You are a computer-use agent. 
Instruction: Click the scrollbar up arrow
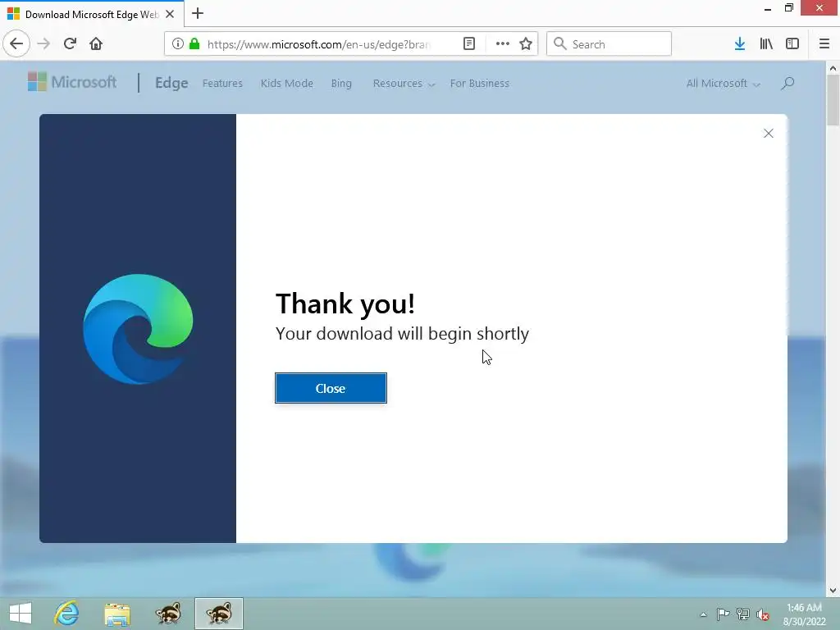click(x=833, y=68)
